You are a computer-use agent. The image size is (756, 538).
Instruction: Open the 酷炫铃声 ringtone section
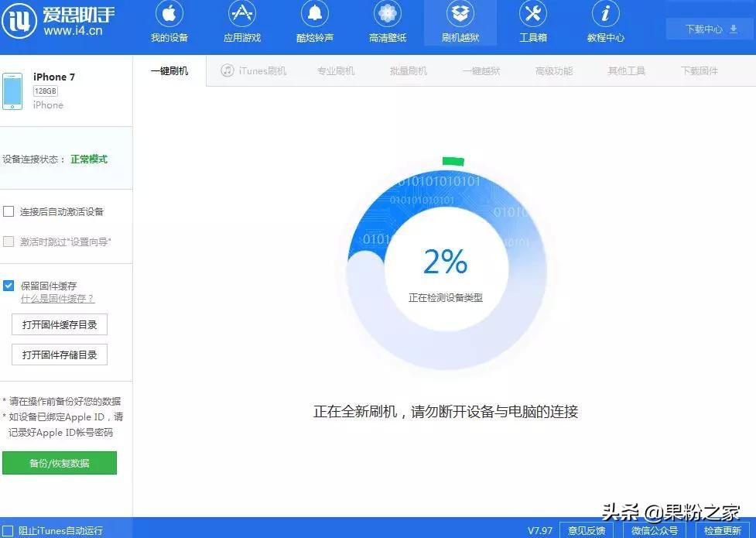click(314, 23)
